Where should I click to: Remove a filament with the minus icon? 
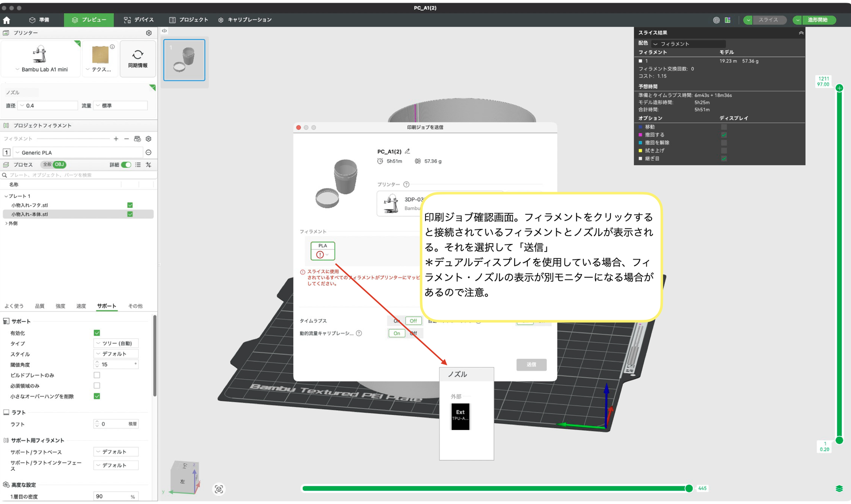(127, 139)
